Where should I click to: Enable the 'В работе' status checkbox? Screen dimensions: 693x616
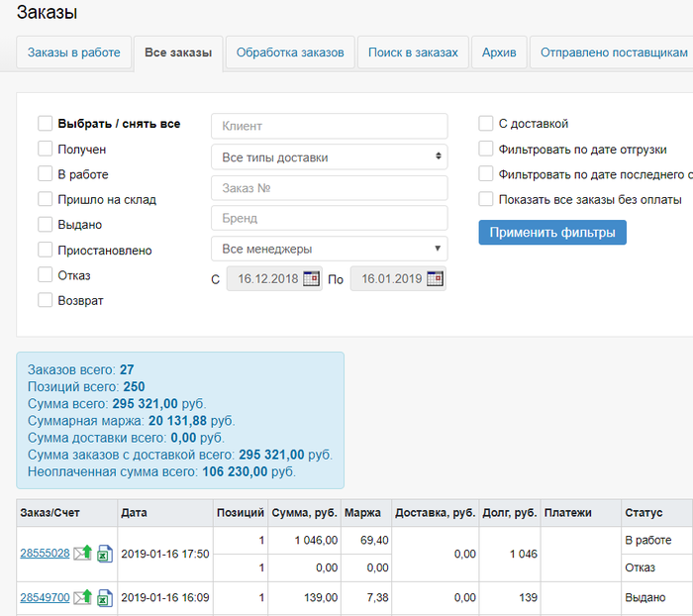45,174
